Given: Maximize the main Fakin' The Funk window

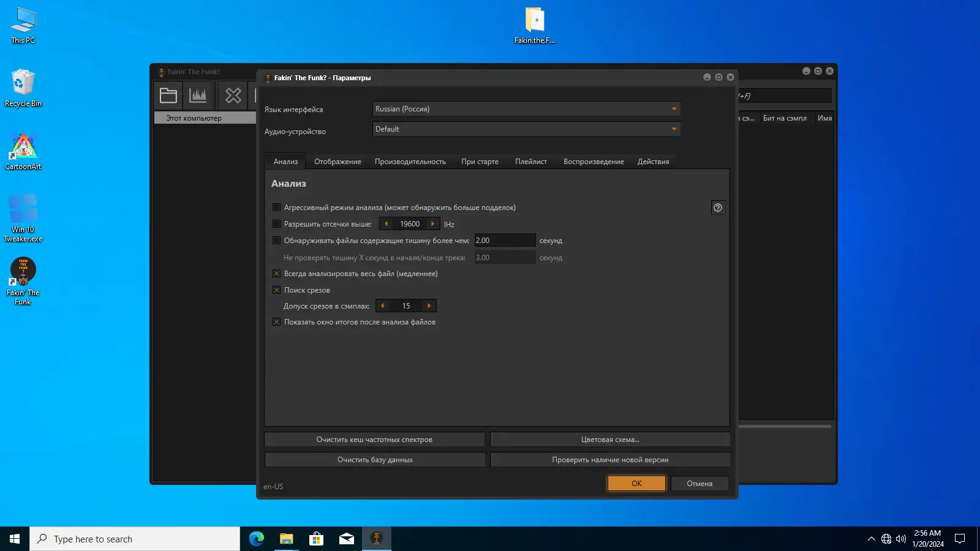Looking at the screenshot, I should coord(818,71).
